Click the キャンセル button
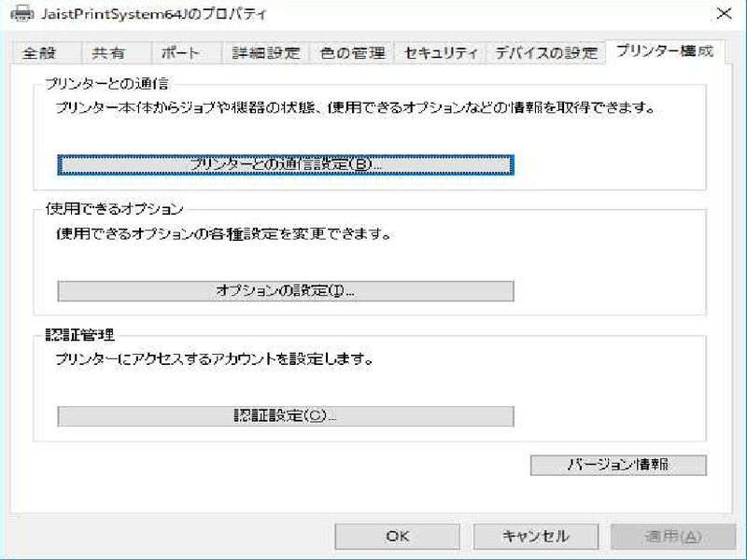The width and height of the screenshot is (747, 560). coord(535,536)
